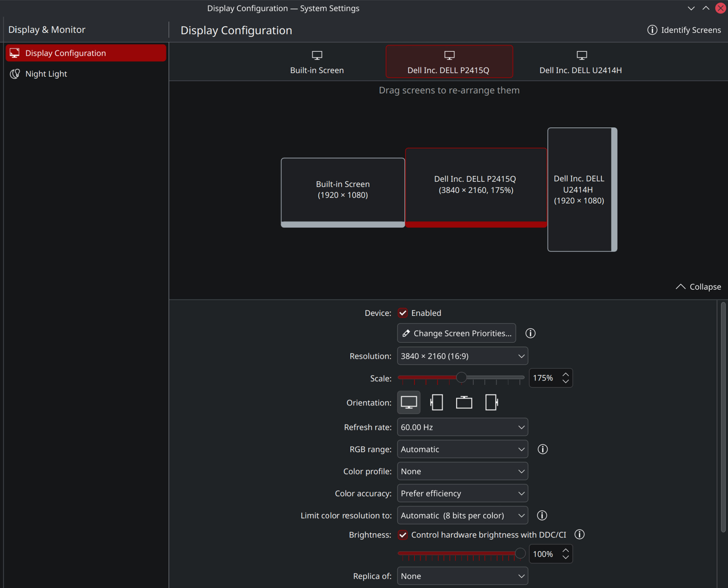728x588 pixels.
Task: Click info icon beside Change Screen Priorities
Action: click(x=530, y=333)
